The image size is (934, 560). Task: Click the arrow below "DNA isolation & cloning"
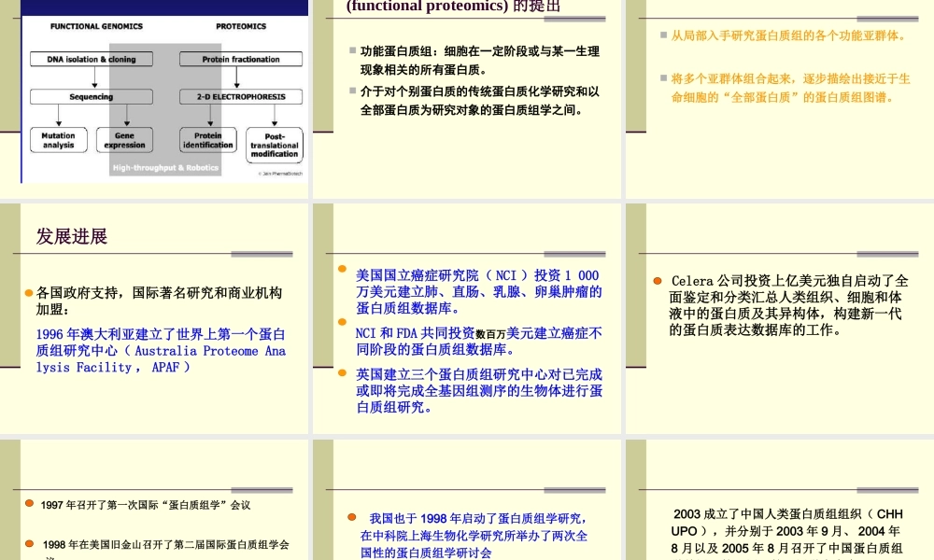pos(94,78)
